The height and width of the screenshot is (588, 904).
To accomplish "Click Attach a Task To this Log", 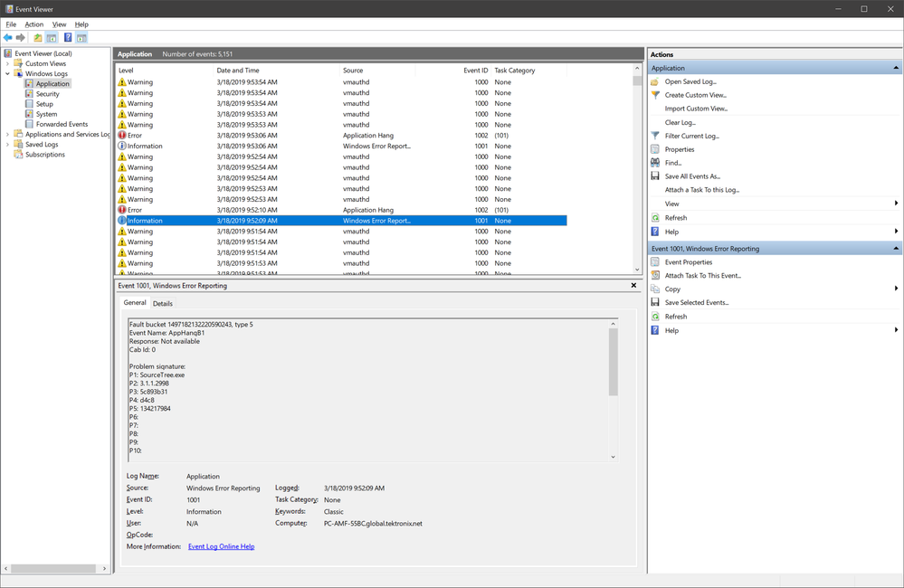I will (701, 190).
